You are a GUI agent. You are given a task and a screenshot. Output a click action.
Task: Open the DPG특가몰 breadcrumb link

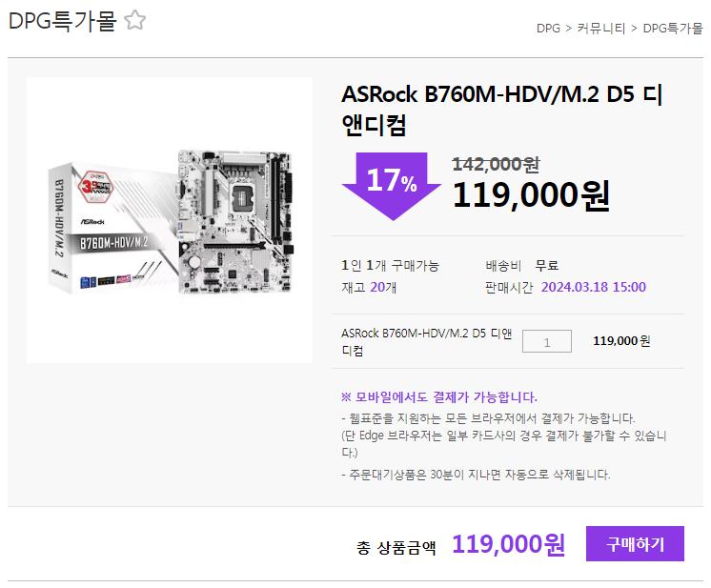pos(673,28)
